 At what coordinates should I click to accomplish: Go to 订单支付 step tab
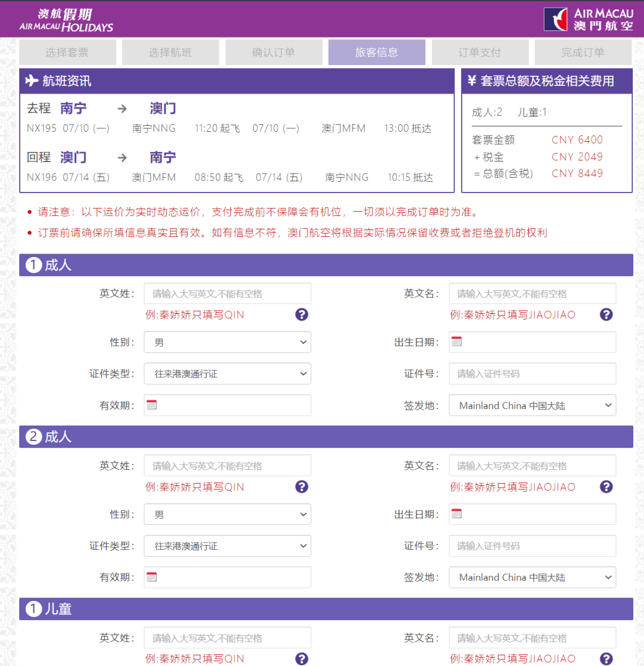[480, 52]
